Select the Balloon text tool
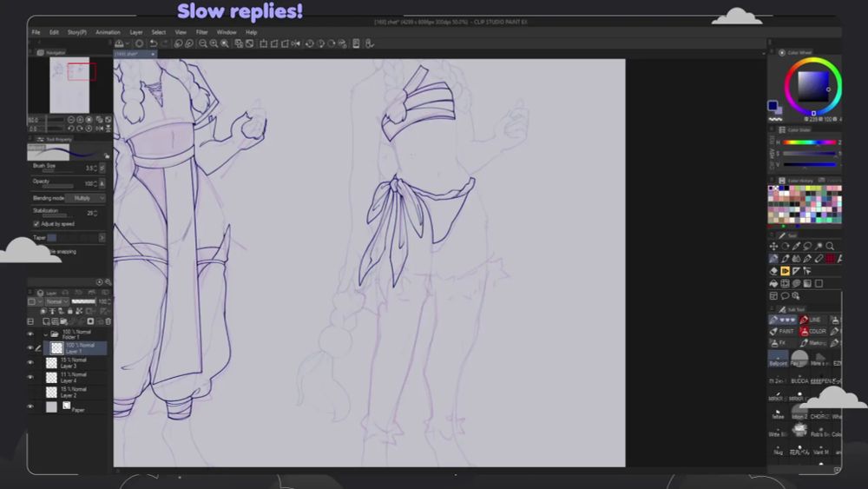868x489 pixels. coord(785,296)
